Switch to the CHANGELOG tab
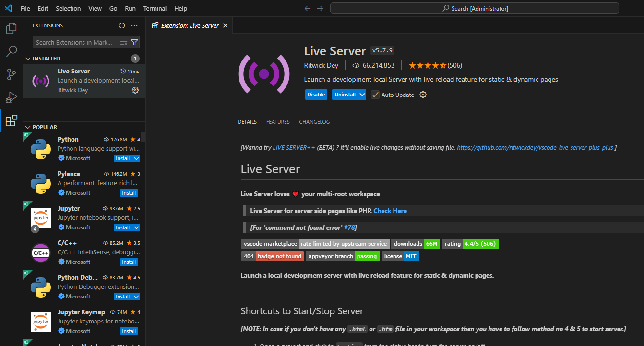This screenshot has width=644, height=346. [314, 122]
